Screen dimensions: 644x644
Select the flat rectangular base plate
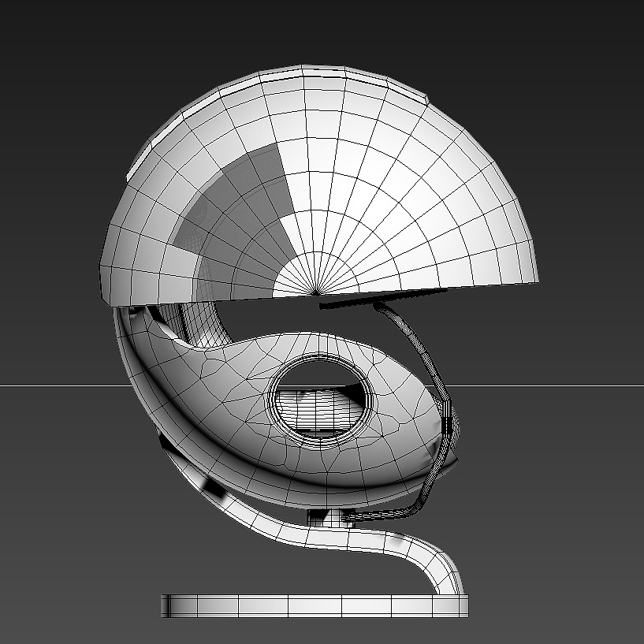pos(315,606)
